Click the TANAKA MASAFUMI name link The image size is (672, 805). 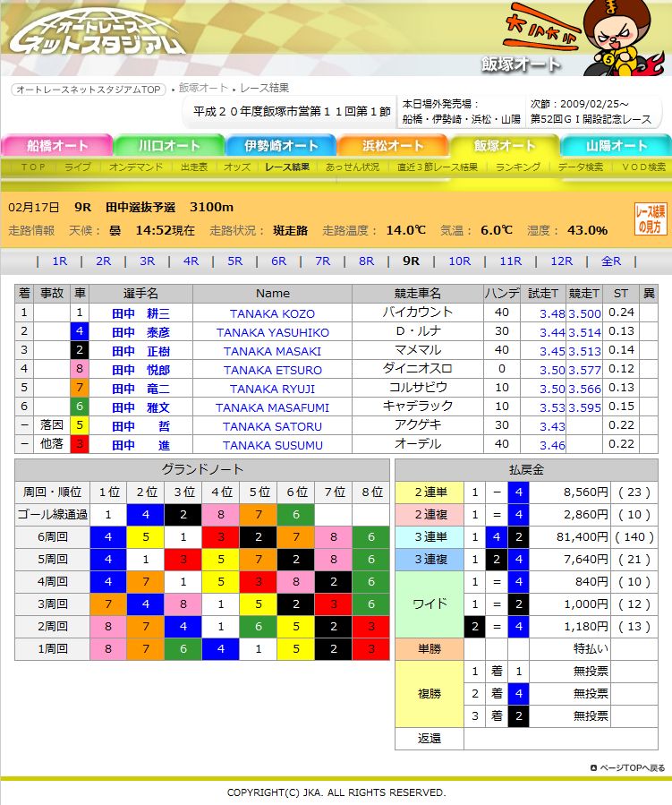(x=272, y=407)
